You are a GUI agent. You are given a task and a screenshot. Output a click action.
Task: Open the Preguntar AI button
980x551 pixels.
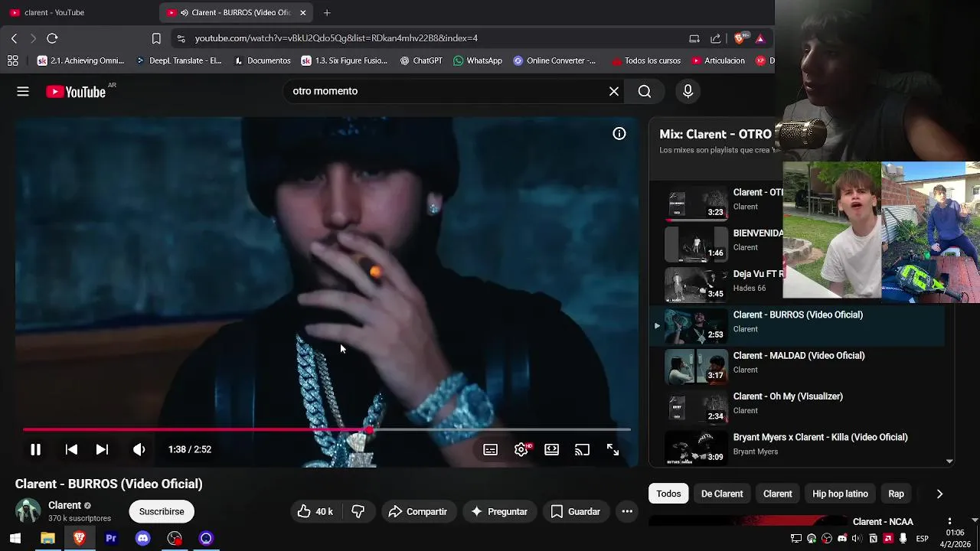pyautogui.click(x=499, y=511)
